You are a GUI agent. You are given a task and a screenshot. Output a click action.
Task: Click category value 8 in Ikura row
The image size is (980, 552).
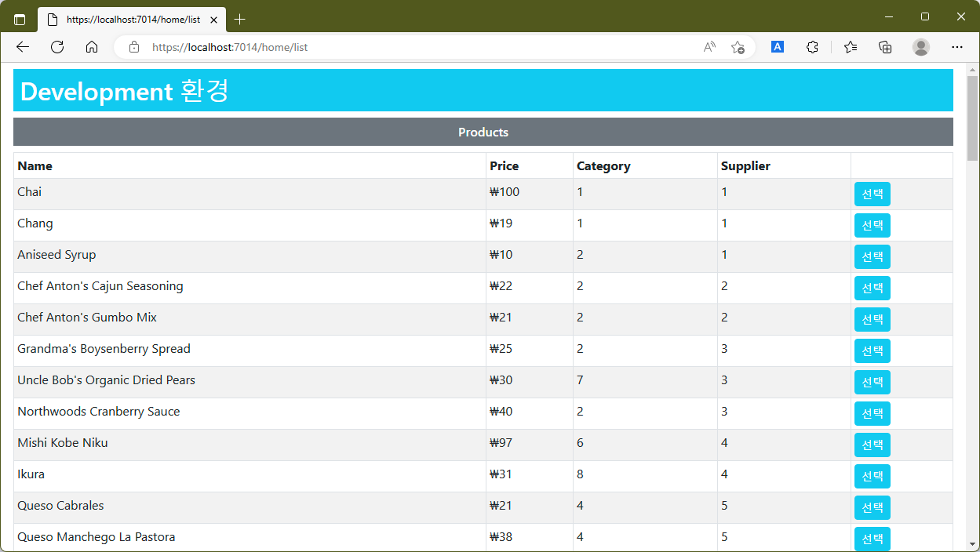pos(580,474)
